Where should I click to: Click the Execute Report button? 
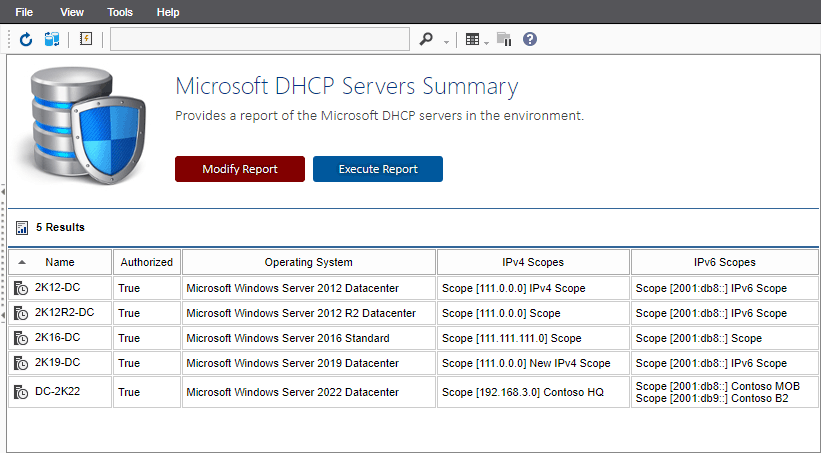click(x=378, y=169)
